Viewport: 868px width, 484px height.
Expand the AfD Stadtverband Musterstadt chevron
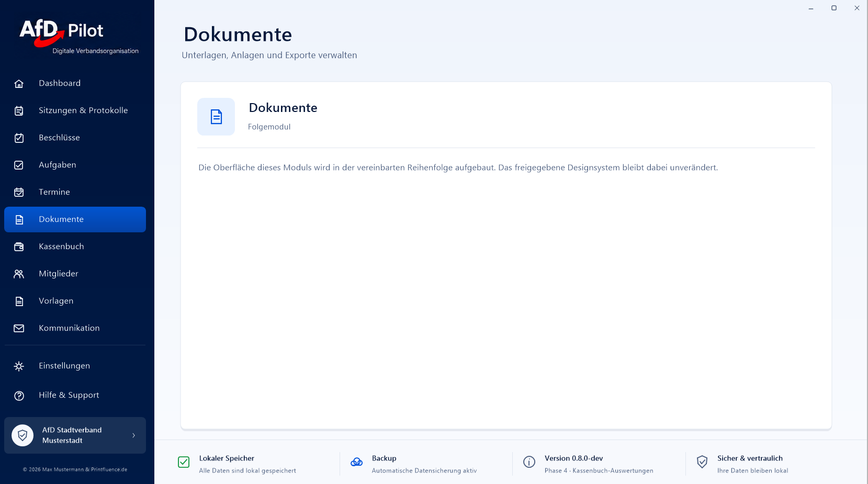tap(133, 435)
